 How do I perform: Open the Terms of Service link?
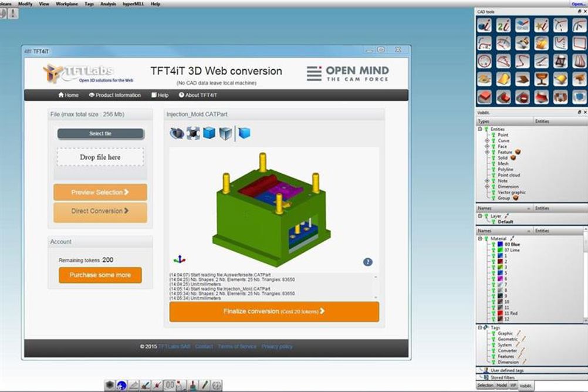pos(237,347)
